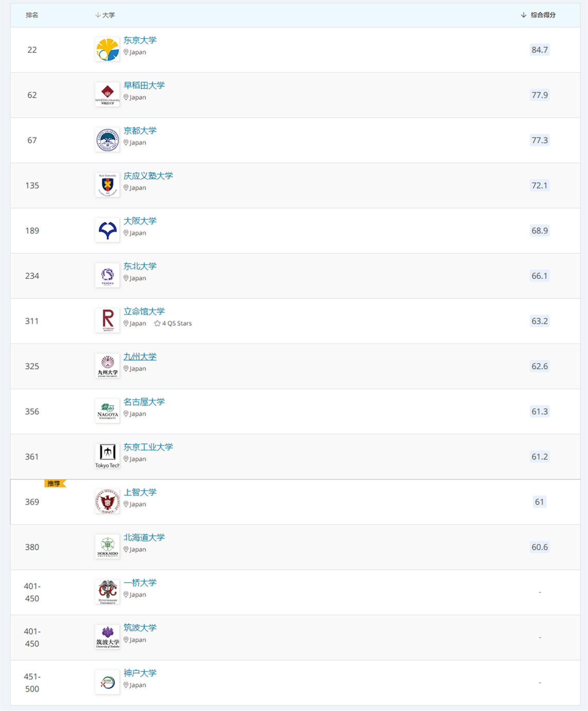The height and width of the screenshot is (711, 588).
Task: Click the Keio University shield logo
Action: (107, 185)
